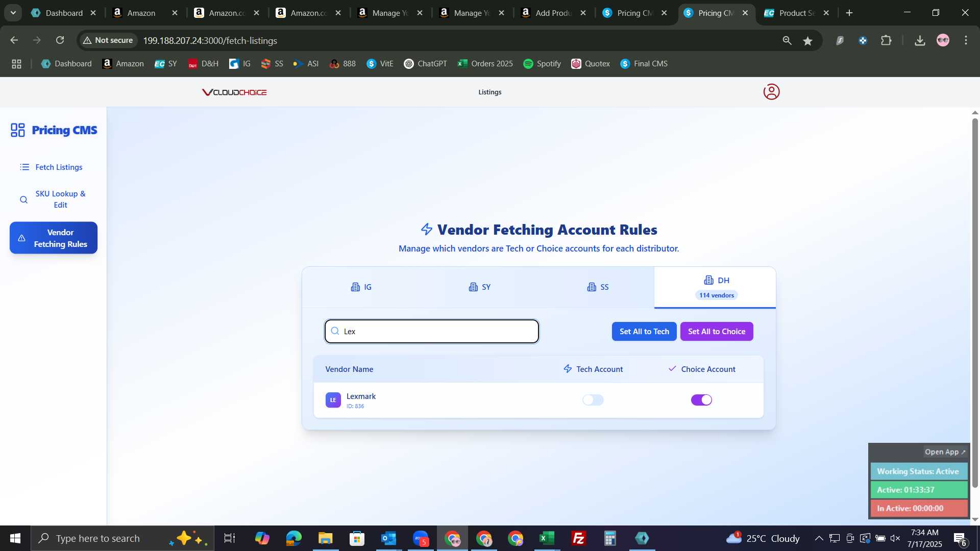This screenshot has width=980, height=551.
Task: Select the DH distributor tab
Action: [715, 287]
